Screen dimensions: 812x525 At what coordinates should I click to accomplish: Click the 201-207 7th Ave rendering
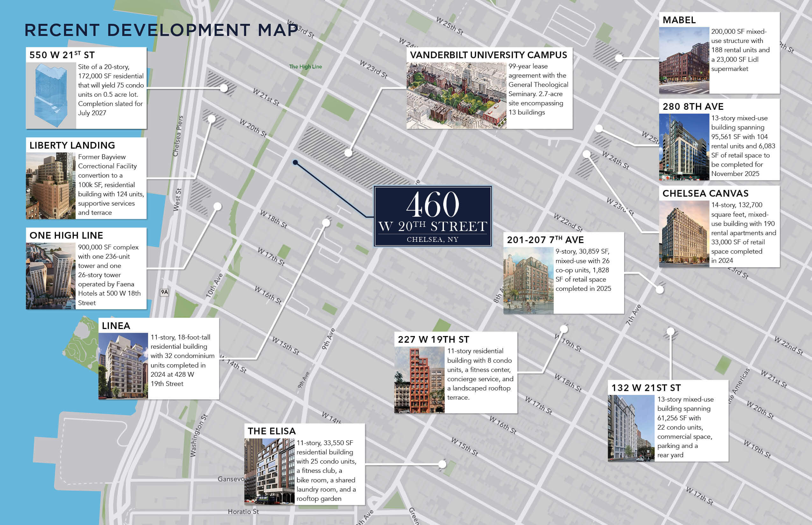click(528, 280)
